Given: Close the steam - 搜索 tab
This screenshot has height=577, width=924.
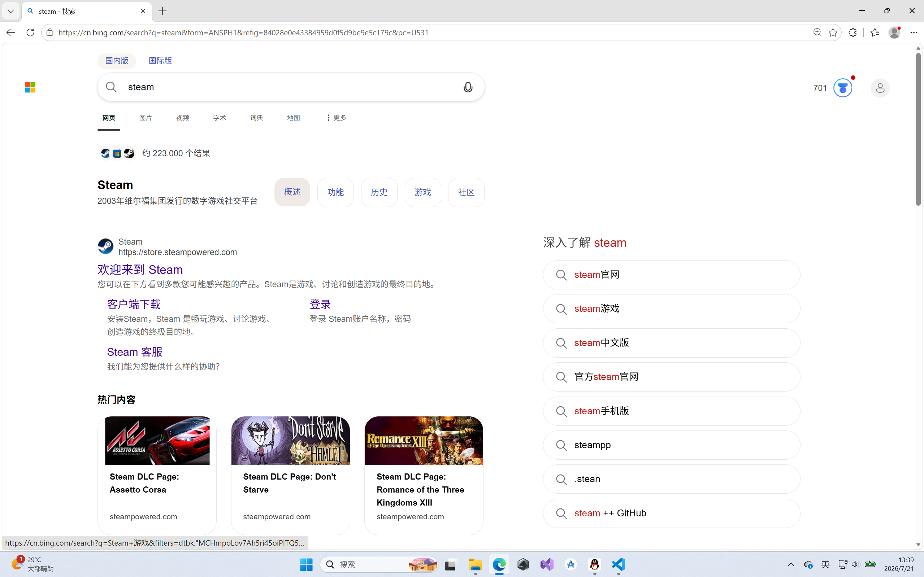Looking at the screenshot, I should pos(143,11).
